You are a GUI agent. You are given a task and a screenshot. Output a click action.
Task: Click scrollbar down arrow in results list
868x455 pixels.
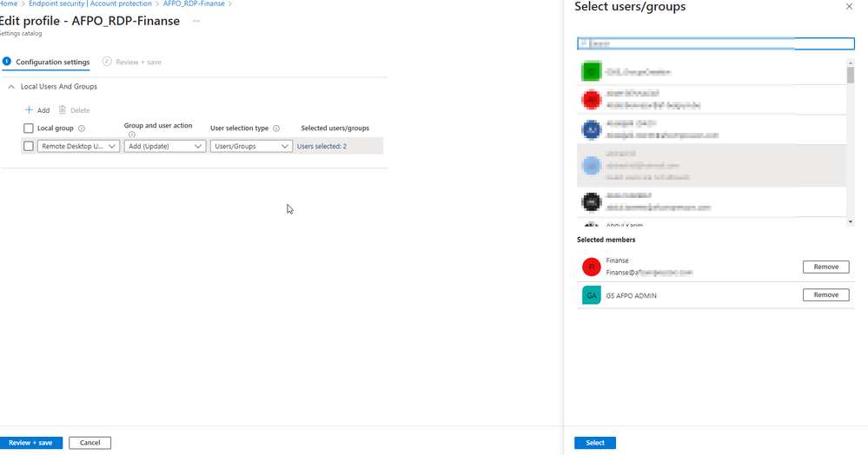pyautogui.click(x=851, y=222)
